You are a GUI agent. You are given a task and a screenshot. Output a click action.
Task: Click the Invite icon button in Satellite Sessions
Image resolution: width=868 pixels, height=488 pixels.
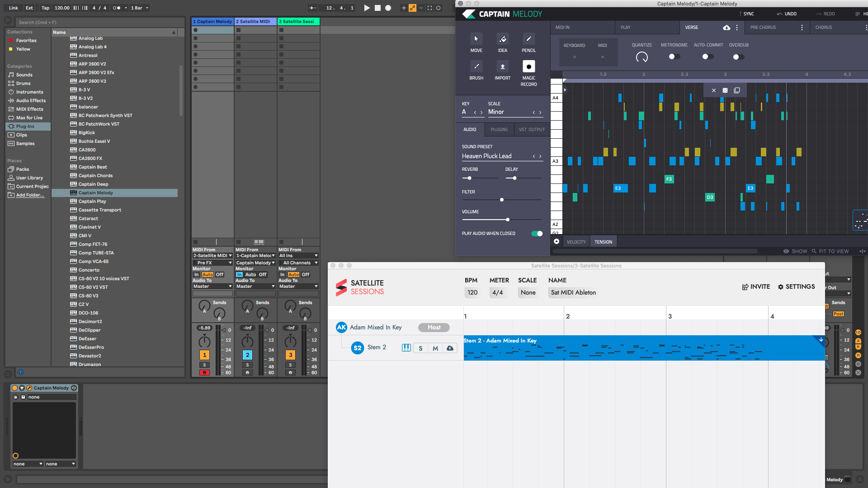point(756,286)
